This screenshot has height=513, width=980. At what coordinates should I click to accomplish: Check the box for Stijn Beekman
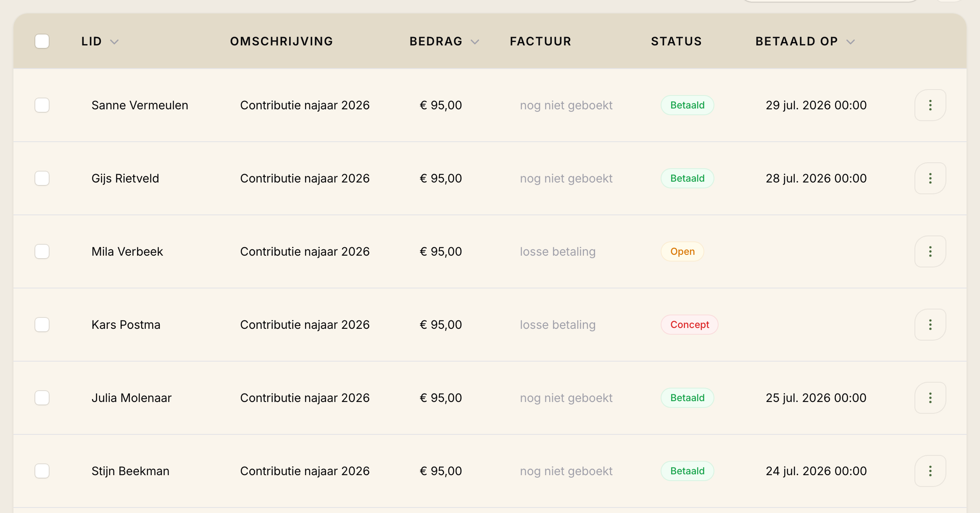[42, 471]
